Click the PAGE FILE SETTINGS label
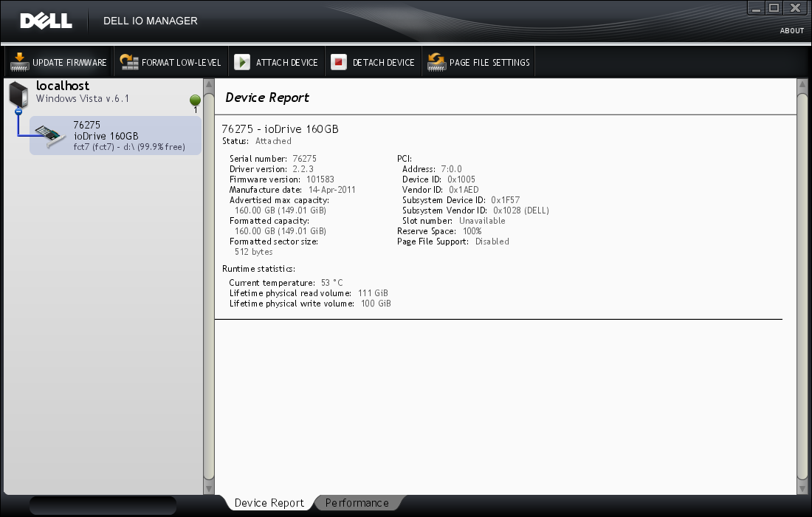The width and height of the screenshot is (812, 517). coord(489,63)
